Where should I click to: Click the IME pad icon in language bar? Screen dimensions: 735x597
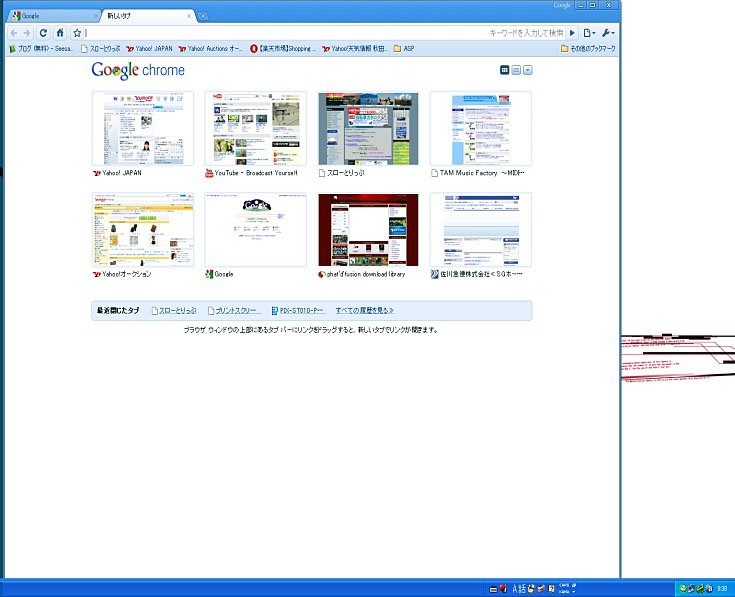click(531, 589)
